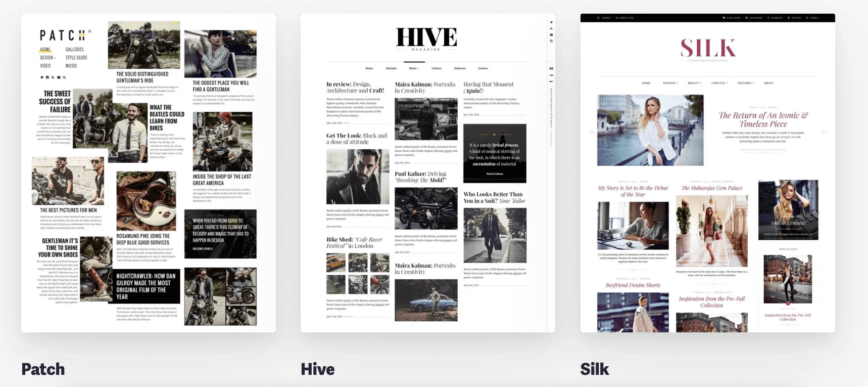This screenshot has width=868, height=387.
Task: Click Twitter icon in Hive side strip
Action: coord(551,22)
